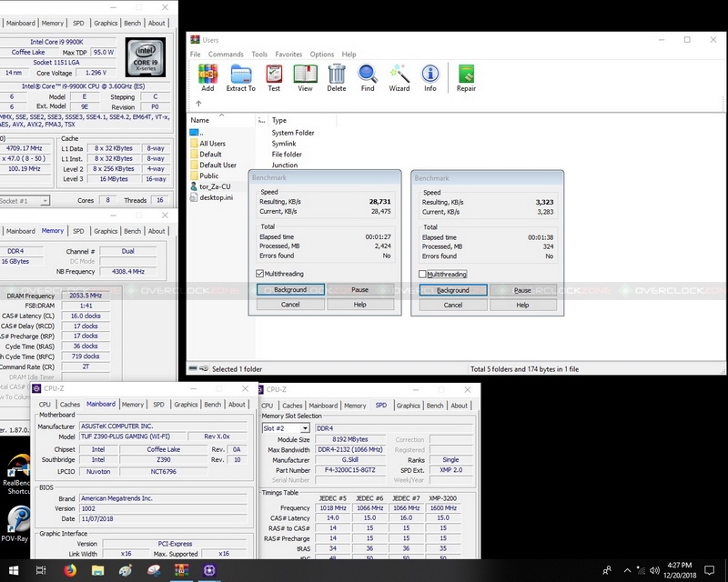
Task: Click Background in left Benchmark dialog
Action: [290, 289]
